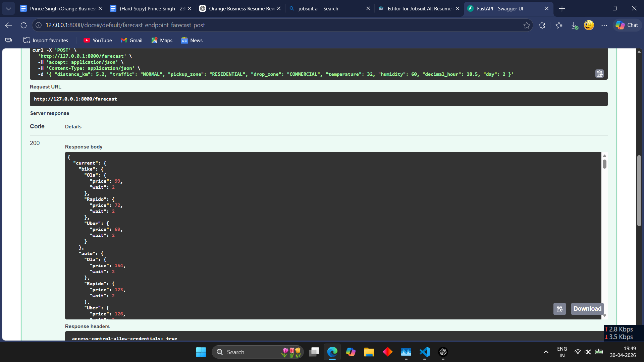Open the Gmail bookmark
The image size is (644, 362).
131,41
